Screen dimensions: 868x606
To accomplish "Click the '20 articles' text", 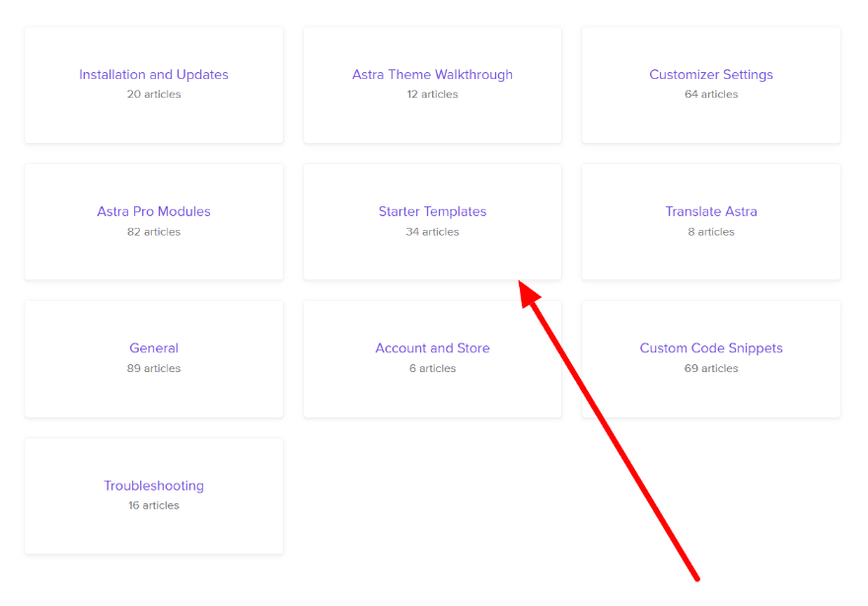I will click(x=154, y=94).
